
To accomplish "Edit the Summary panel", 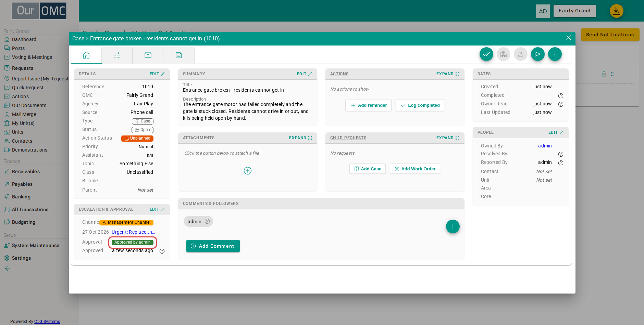I will coord(305,74).
